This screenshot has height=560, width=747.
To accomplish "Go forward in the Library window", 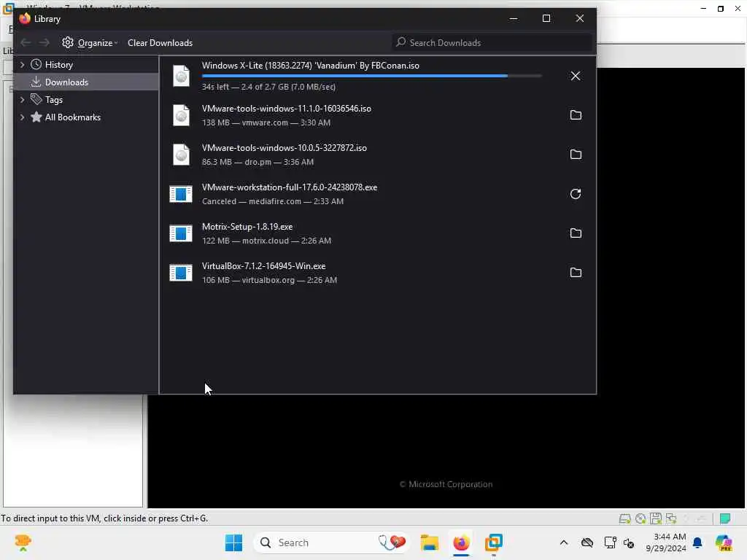I will [x=44, y=43].
